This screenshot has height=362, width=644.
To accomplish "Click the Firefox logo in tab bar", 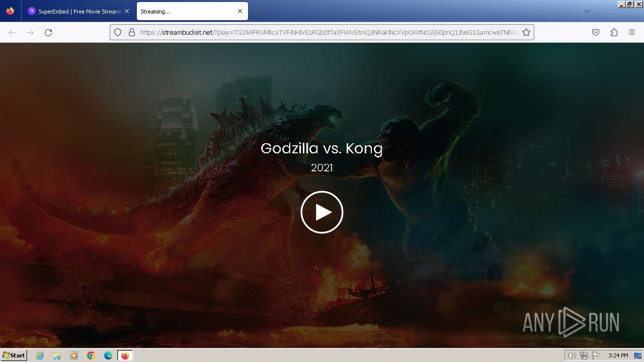I will (10, 11).
